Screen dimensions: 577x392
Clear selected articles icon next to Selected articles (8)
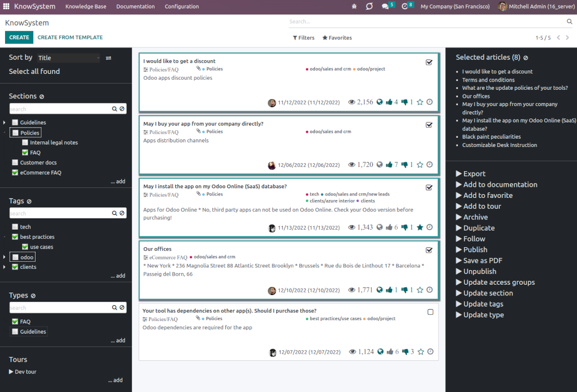click(525, 58)
